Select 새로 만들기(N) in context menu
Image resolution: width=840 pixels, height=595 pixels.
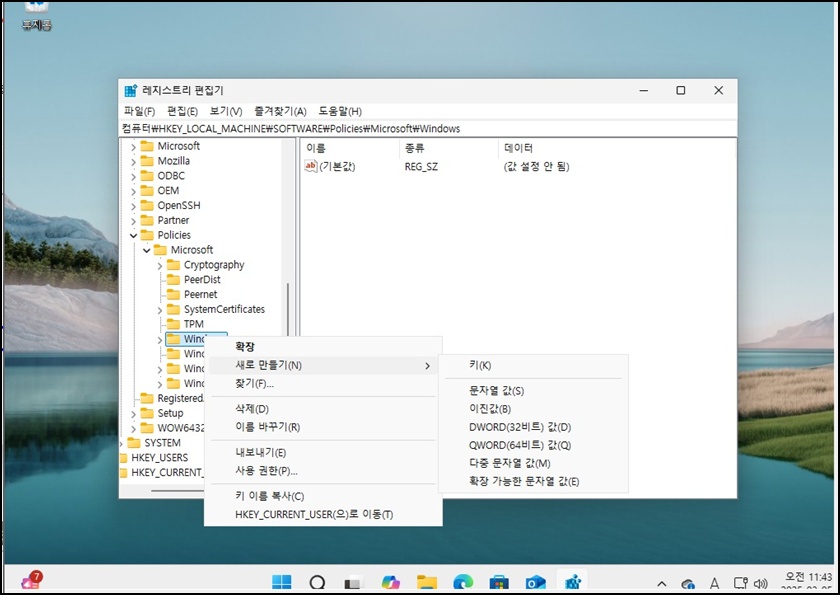(x=324, y=365)
